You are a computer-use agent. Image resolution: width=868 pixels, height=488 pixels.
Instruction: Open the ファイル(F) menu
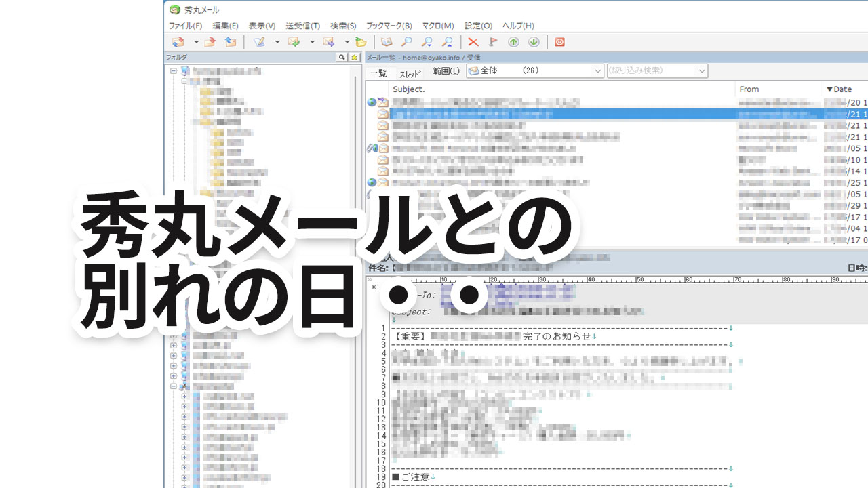(x=185, y=26)
